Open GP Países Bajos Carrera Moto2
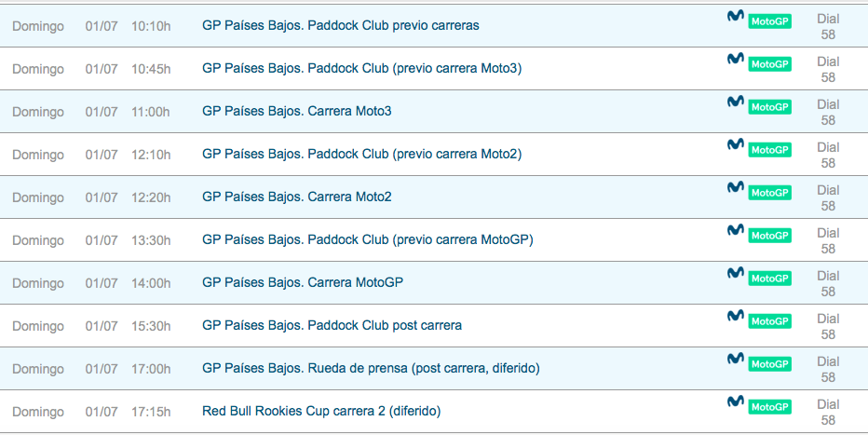Screen dimensions: 868x435 click(296, 197)
